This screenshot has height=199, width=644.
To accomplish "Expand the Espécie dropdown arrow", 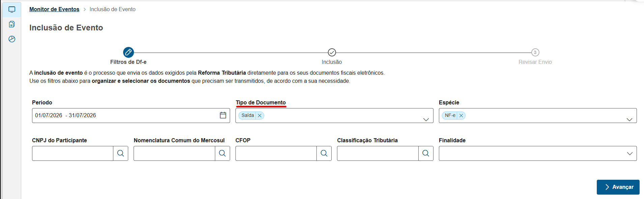I will point(629,119).
